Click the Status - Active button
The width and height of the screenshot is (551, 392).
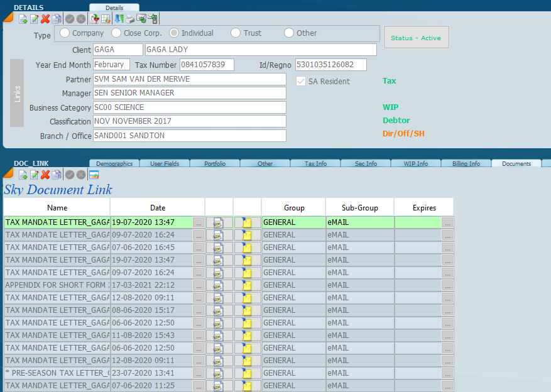pos(416,38)
